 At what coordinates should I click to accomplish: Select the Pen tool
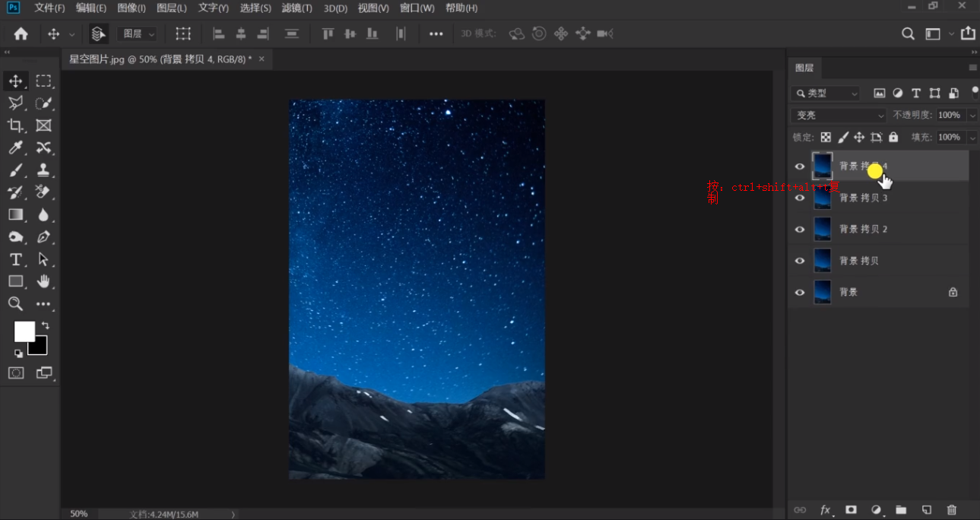coord(43,237)
